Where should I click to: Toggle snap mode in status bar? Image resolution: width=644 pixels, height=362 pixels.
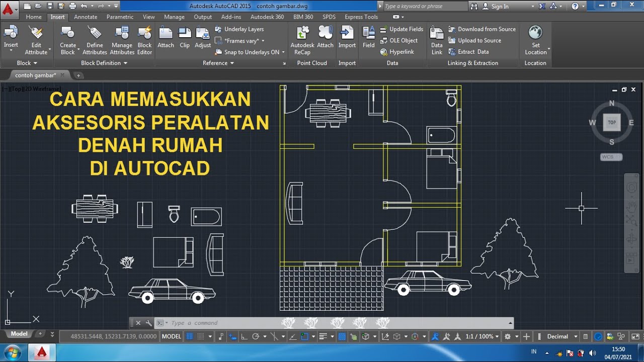point(201,336)
